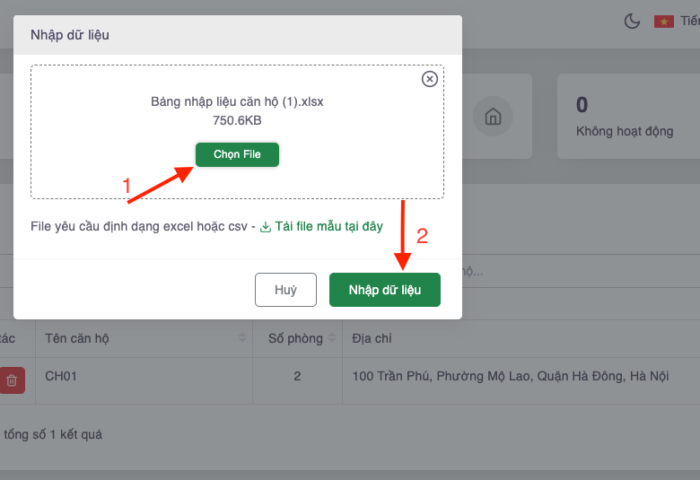700x480 pixels.
Task: Click the download icon beside the sample file link
Action: tap(266, 227)
